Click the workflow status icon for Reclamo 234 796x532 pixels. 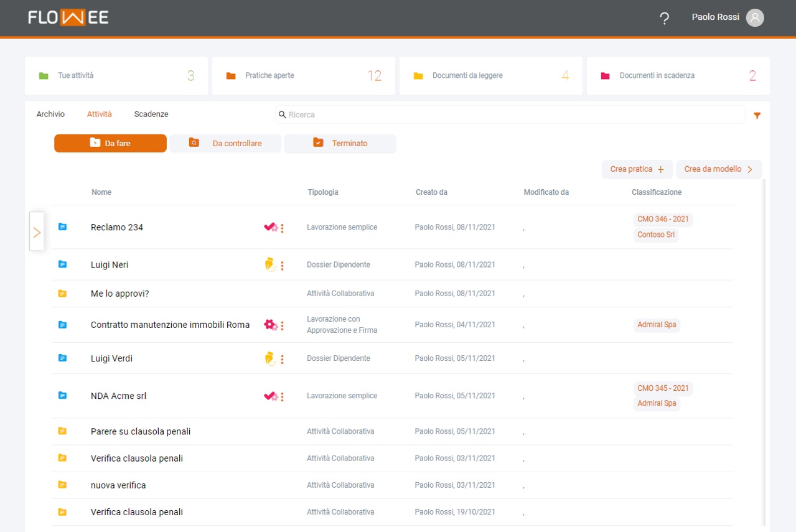pyautogui.click(x=271, y=228)
